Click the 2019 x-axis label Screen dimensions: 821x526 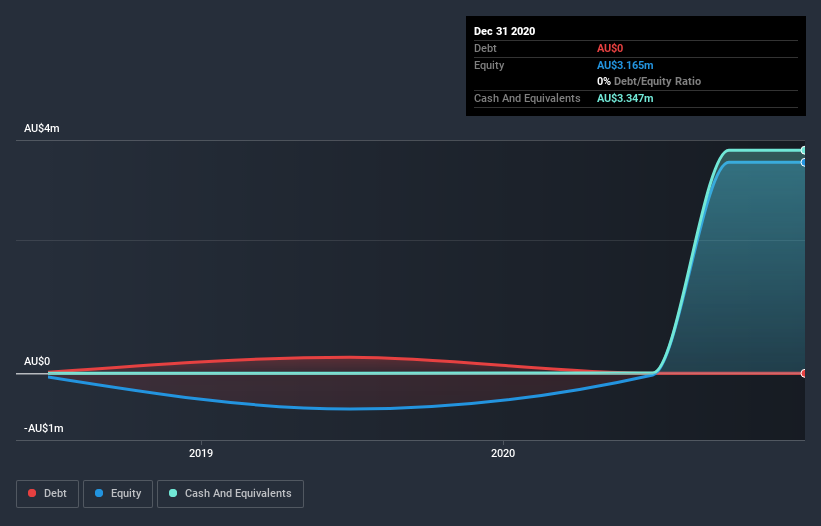(x=201, y=453)
